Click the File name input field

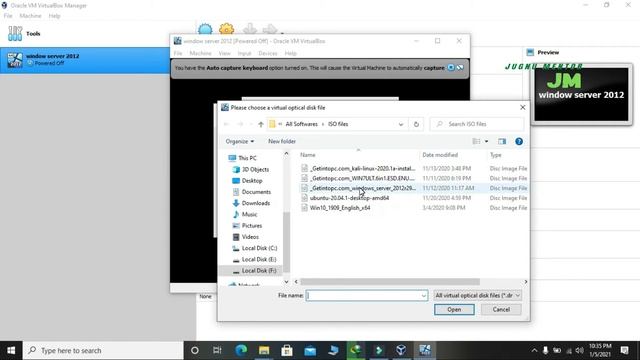click(x=363, y=296)
